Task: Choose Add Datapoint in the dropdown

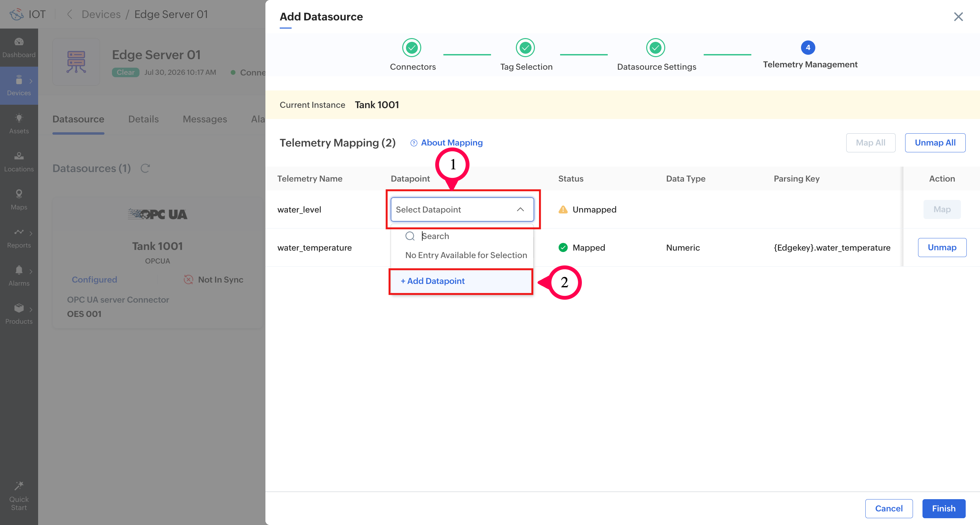Action: tap(461, 281)
